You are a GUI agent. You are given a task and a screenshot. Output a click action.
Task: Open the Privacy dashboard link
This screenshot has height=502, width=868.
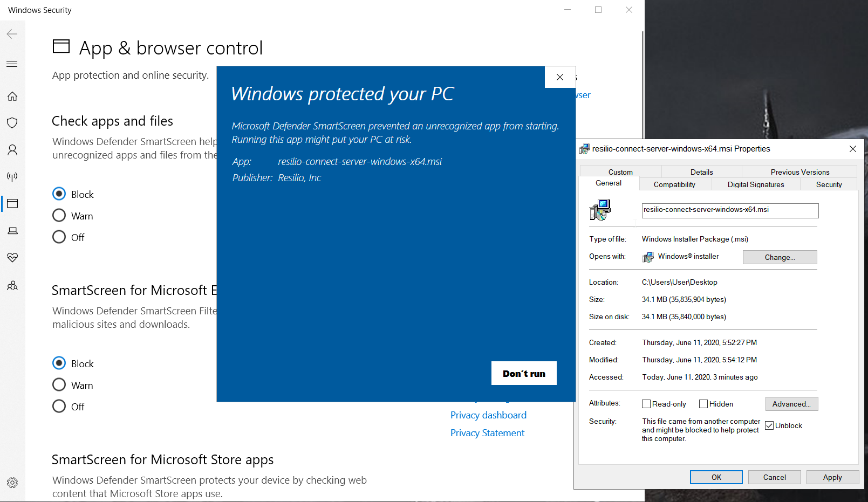coord(488,415)
